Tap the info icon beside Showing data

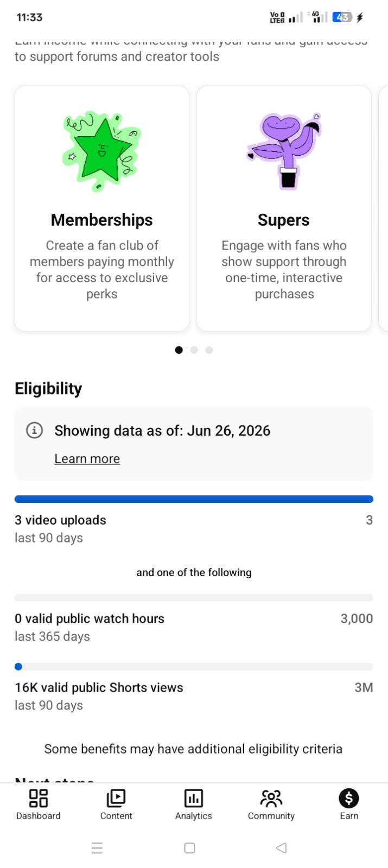coord(34,431)
